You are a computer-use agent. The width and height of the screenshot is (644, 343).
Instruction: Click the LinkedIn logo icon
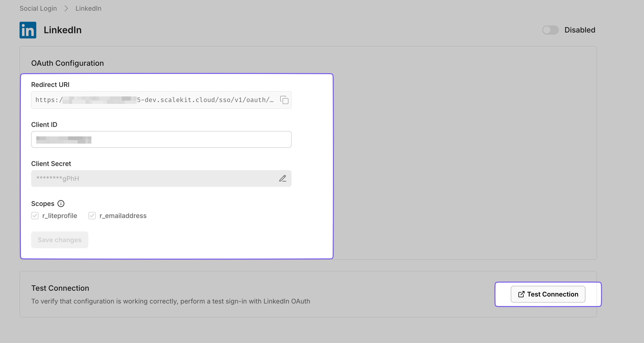[27, 30]
